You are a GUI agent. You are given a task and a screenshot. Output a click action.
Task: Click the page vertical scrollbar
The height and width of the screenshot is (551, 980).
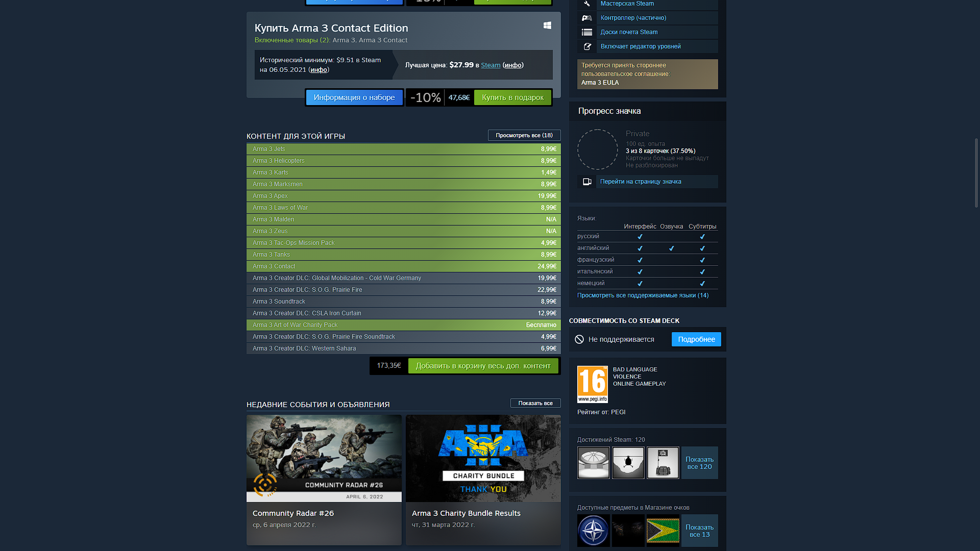click(x=976, y=172)
